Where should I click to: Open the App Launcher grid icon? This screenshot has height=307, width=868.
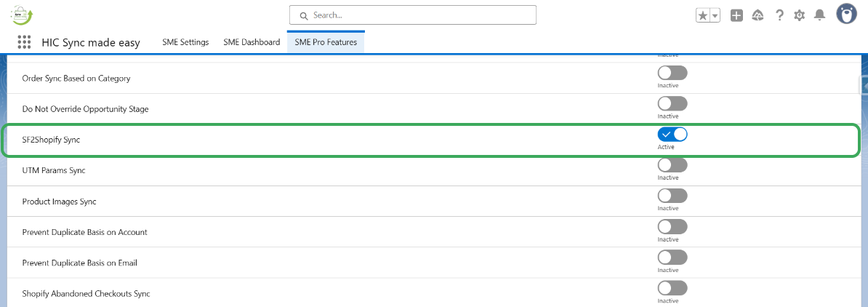pyautogui.click(x=24, y=42)
